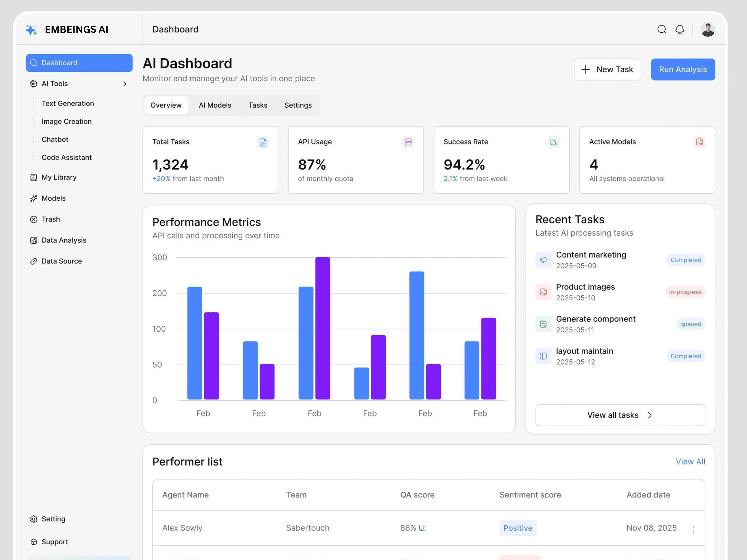Viewport: 747px width, 560px height.
Task: Open the Settings tab
Action: click(x=298, y=105)
